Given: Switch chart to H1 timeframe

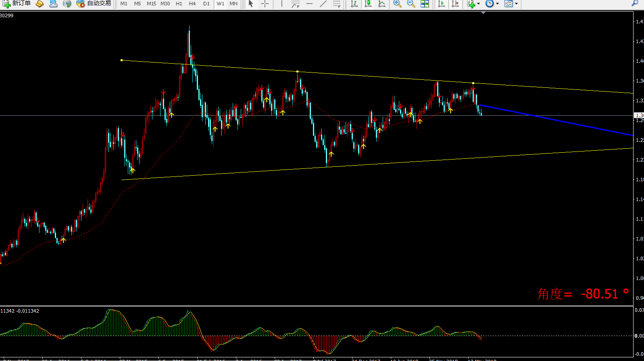Looking at the screenshot, I should (179, 4).
